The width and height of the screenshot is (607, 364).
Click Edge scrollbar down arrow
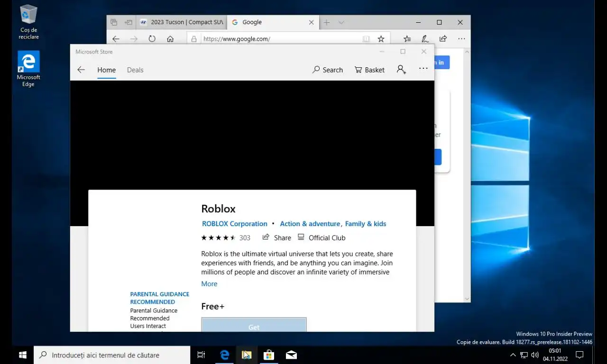pos(467,299)
